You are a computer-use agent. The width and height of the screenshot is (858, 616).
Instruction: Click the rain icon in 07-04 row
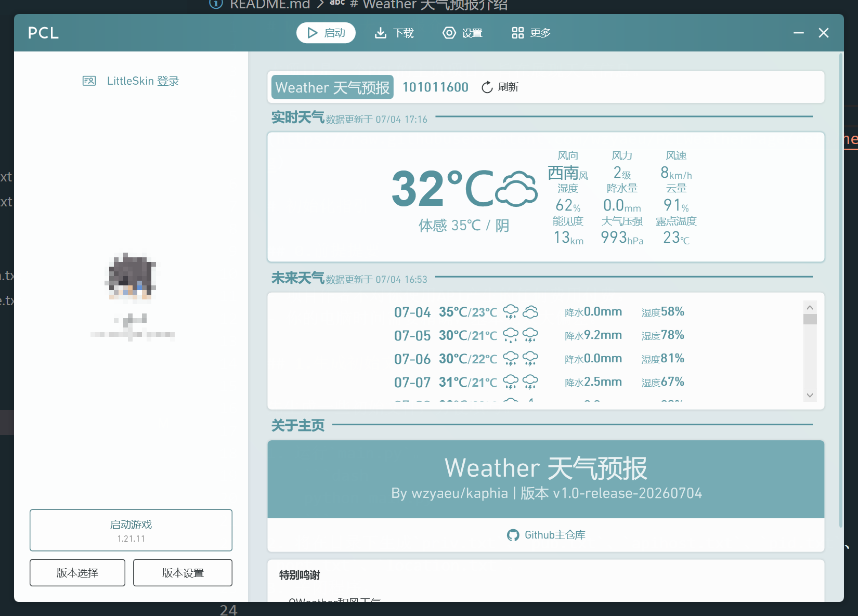[x=511, y=311]
